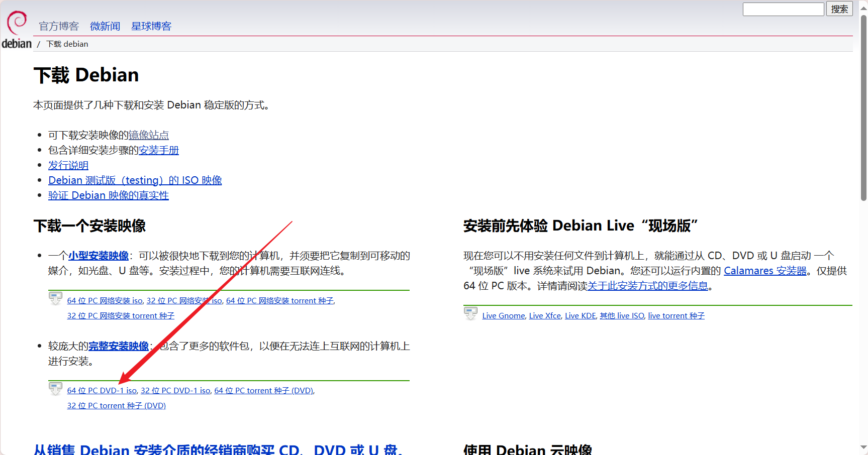This screenshot has height=455, width=868.
Task: Focus the search input field
Action: coord(783,9)
